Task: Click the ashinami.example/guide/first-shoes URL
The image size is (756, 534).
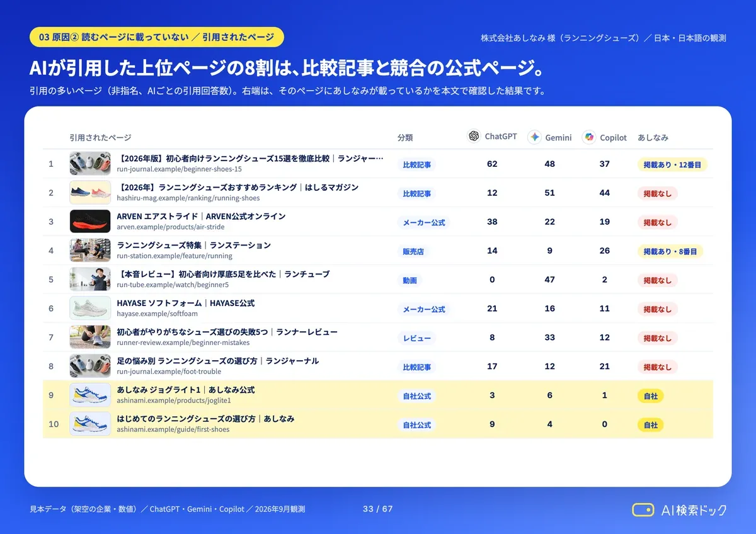Action: 173,430
